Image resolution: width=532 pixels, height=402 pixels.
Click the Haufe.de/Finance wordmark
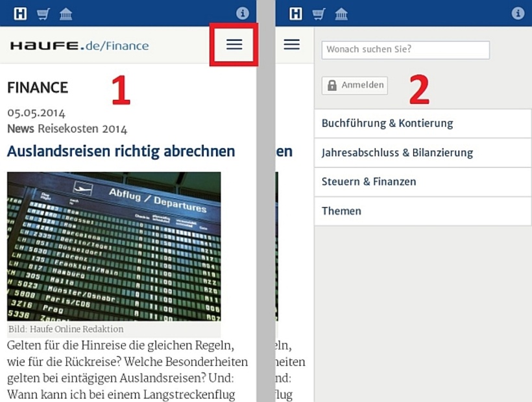(77, 44)
